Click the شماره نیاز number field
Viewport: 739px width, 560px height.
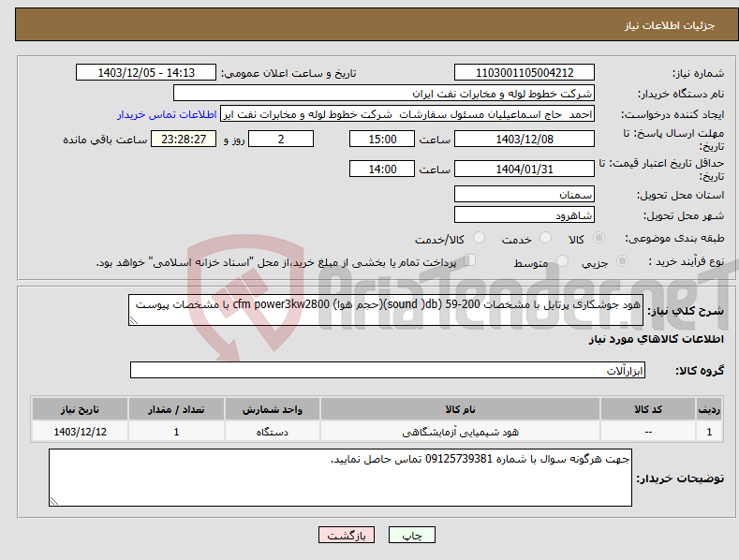[525, 73]
